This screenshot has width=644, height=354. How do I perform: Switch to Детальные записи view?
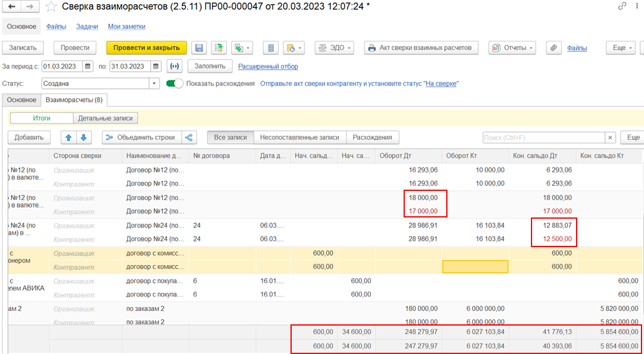tap(105, 118)
